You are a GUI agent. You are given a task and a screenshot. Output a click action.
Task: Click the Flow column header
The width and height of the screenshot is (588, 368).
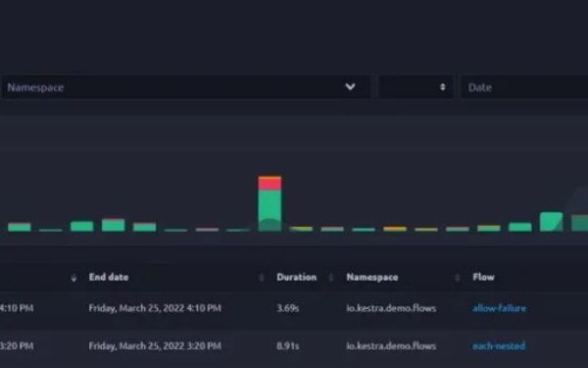483,277
